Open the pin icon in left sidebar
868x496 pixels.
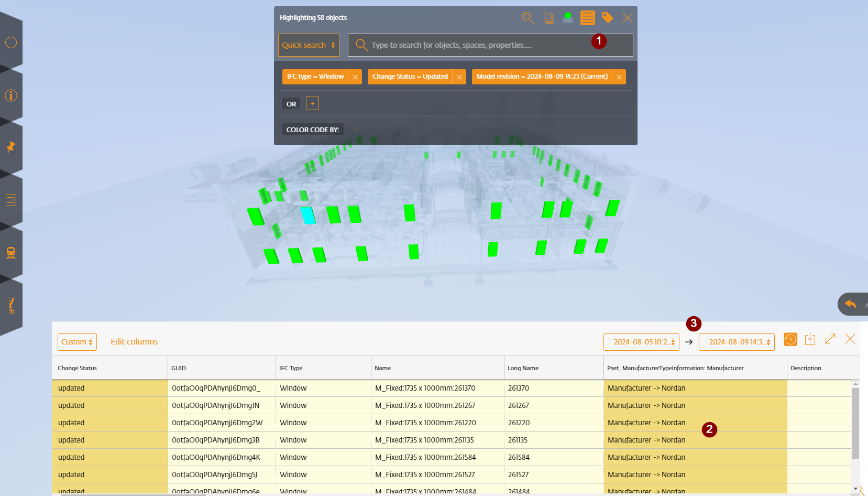pyautogui.click(x=11, y=147)
